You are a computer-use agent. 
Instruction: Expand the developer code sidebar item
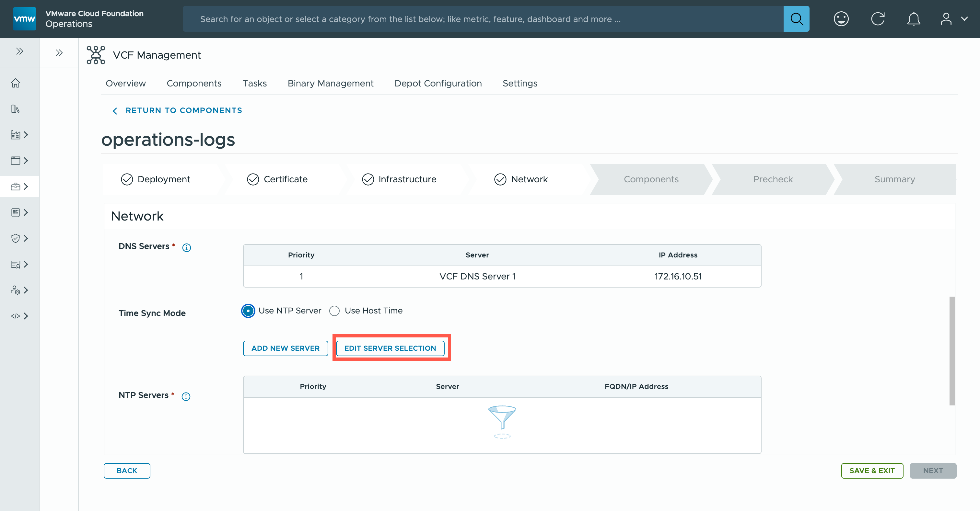pos(19,316)
